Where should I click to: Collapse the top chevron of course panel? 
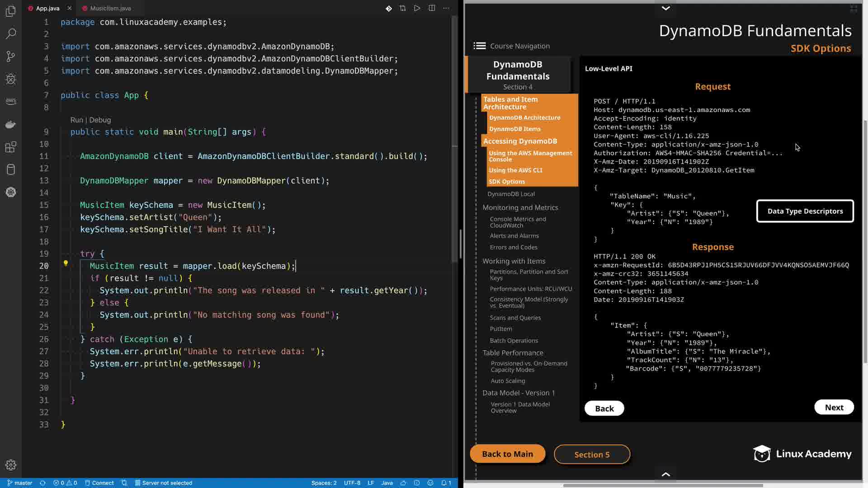pyautogui.click(x=665, y=8)
